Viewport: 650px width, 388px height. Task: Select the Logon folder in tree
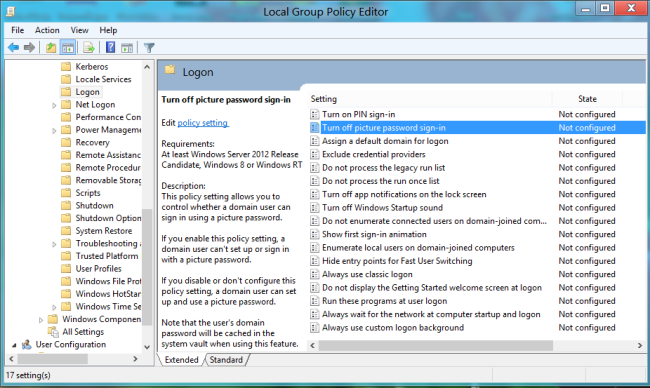87,92
